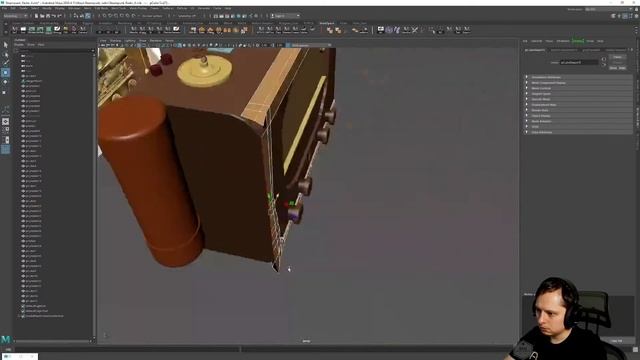Open the Outliner Show menu

31,44
